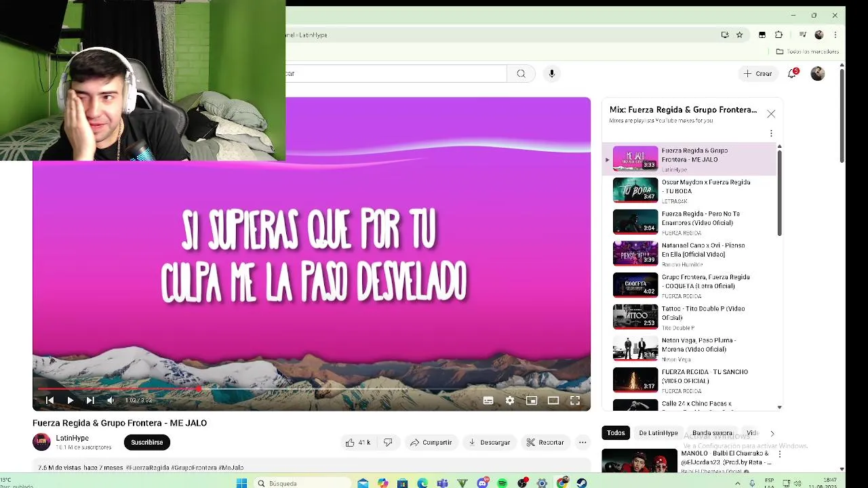Viewport: 868px width, 488px height.
Task: Subscribe to LatinHype with the Suscribirse button
Action: [x=146, y=443]
